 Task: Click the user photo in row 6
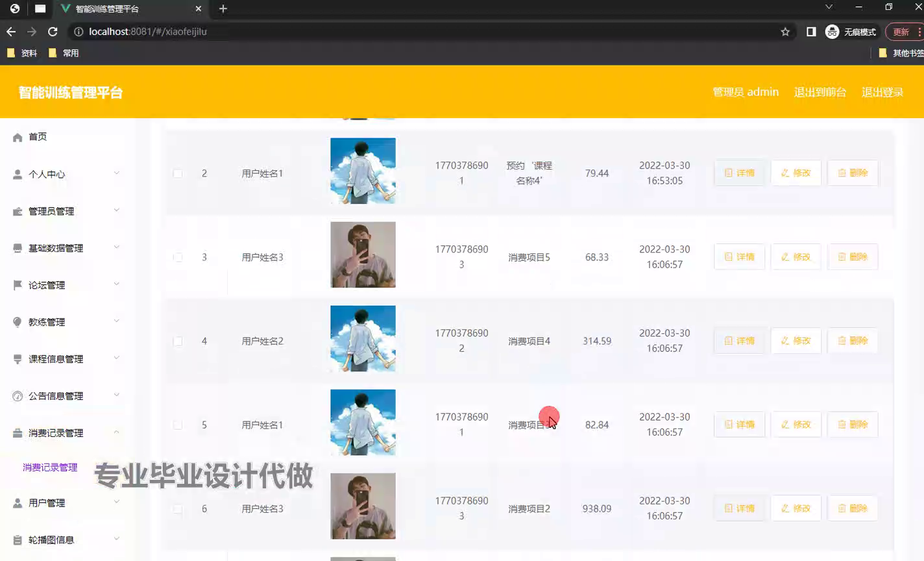363,506
